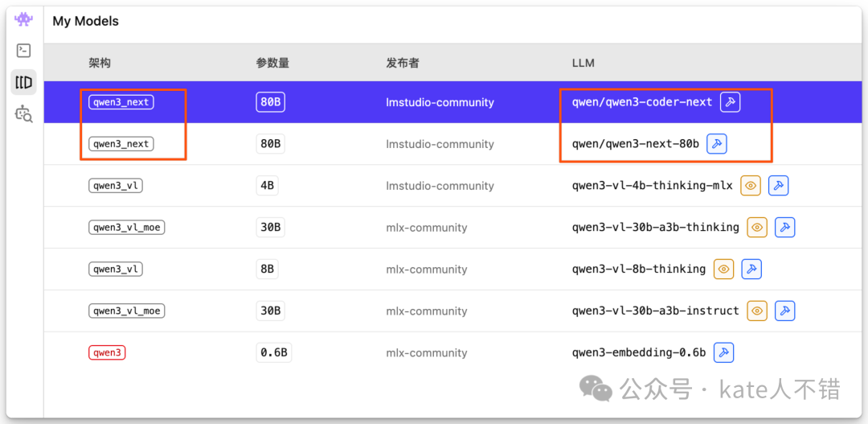Sort by the 参数量 column header
The height and width of the screenshot is (424, 868).
[272, 64]
